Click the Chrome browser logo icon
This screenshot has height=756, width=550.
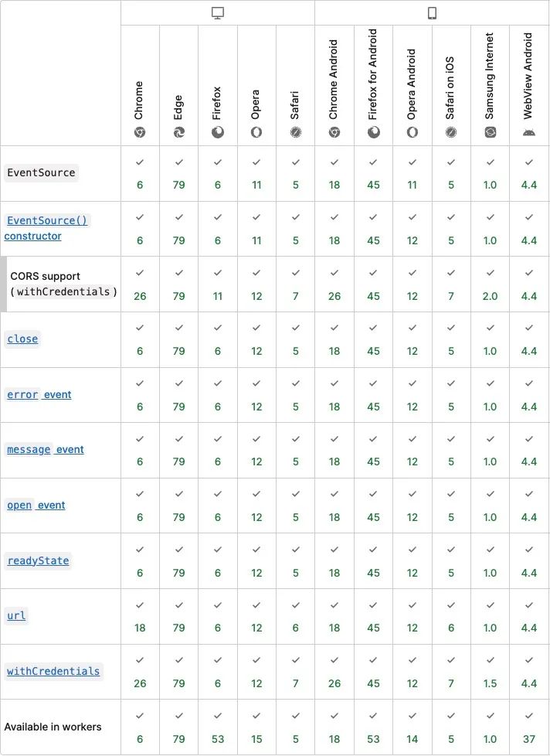(140, 132)
